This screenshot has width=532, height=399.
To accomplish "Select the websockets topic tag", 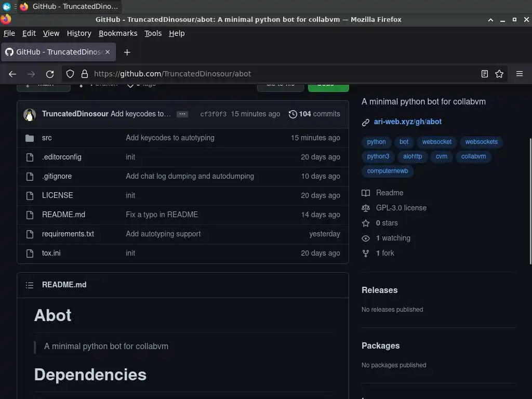I will [x=481, y=142].
